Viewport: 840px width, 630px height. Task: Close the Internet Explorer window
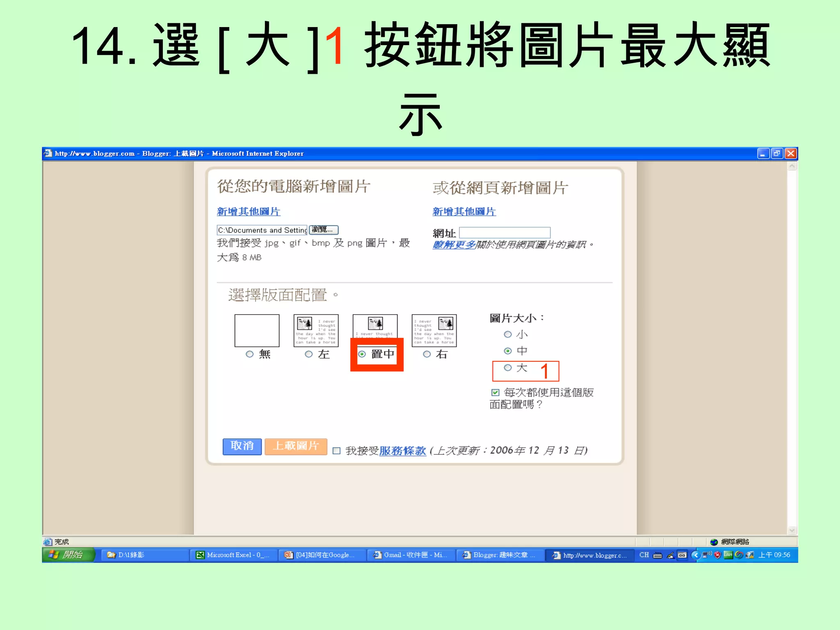[x=791, y=153]
